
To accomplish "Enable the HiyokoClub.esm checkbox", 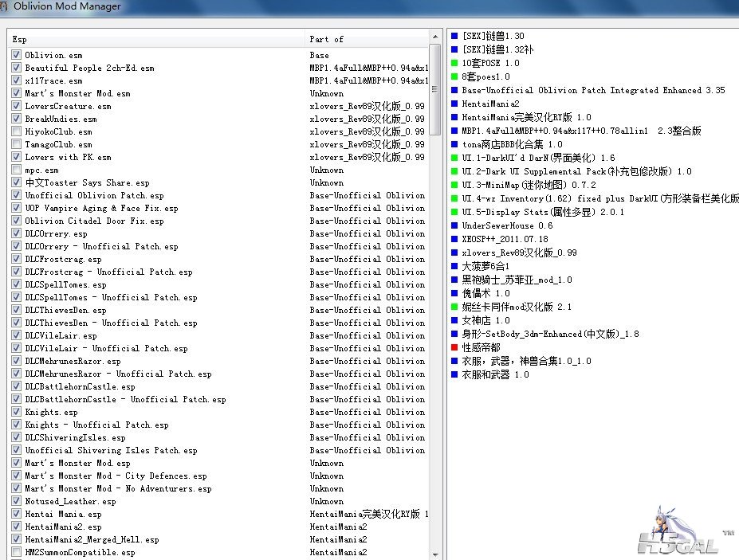I will point(17,131).
